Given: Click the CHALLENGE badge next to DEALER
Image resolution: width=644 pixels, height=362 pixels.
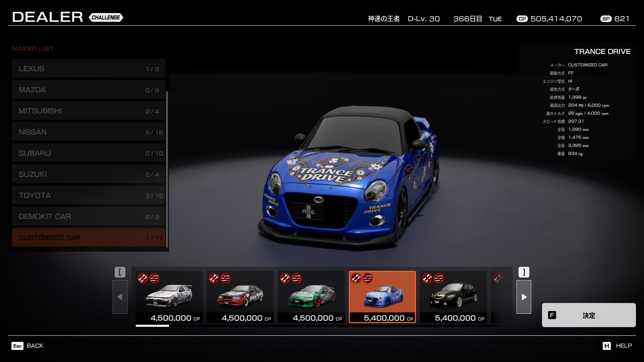Looking at the screenshot, I should pos(106,17).
